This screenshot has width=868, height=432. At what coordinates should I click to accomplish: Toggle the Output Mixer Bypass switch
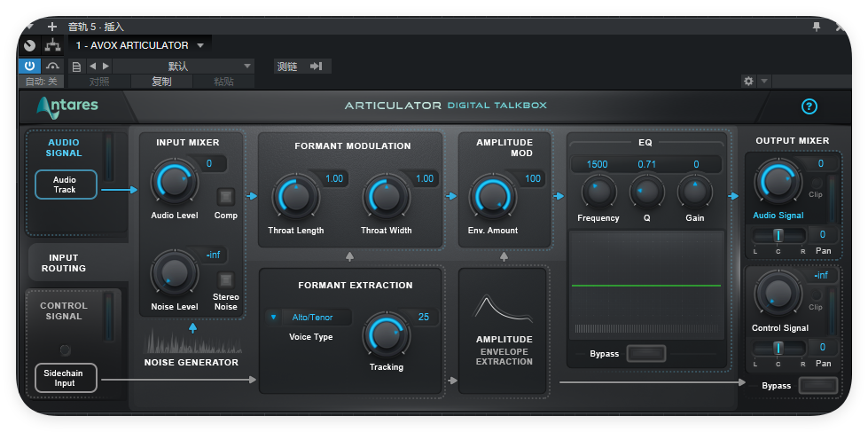tap(817, 386)
